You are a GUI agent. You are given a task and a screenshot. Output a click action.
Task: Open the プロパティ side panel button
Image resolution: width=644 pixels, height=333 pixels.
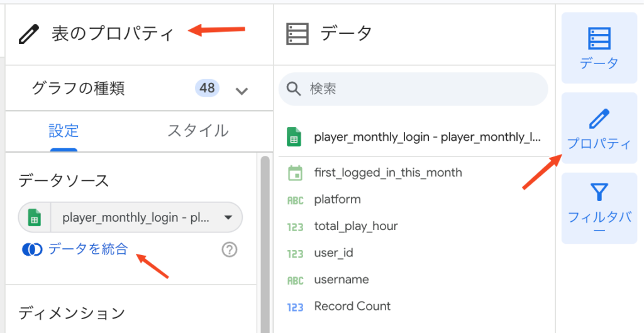pyautogui.click(x=599, y=128)
